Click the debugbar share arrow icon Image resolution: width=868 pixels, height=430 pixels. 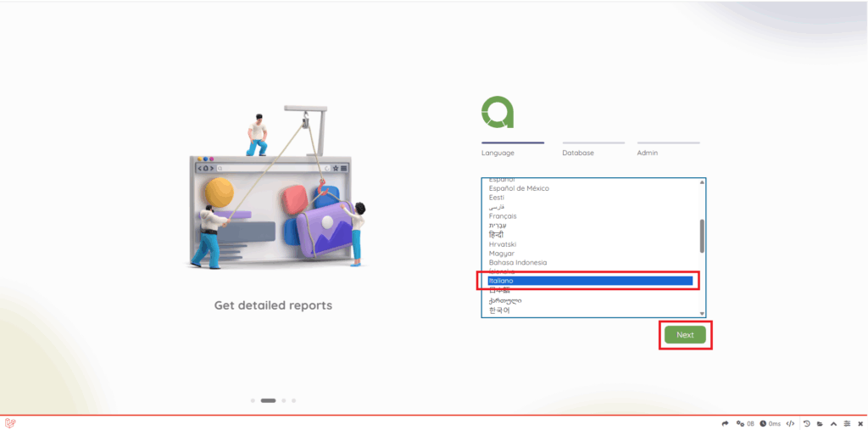coord(725,423)
